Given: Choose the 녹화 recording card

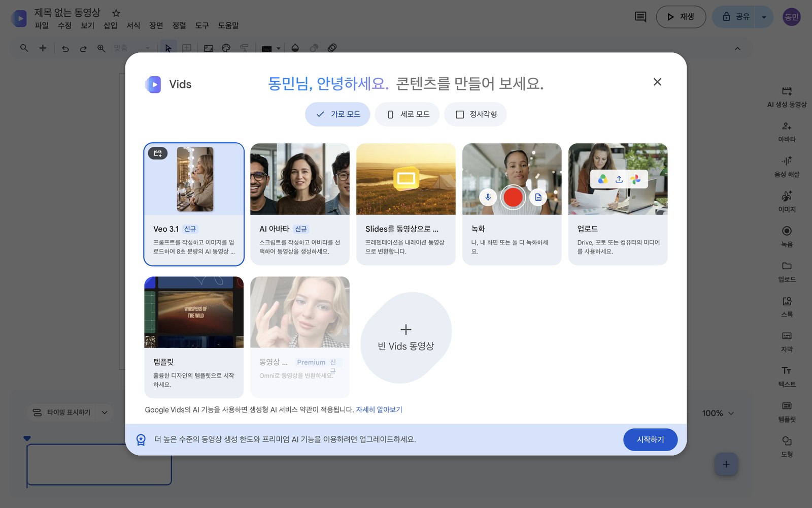Looking at the screenshot, I should pyautogui.click(x=512, y=204).
